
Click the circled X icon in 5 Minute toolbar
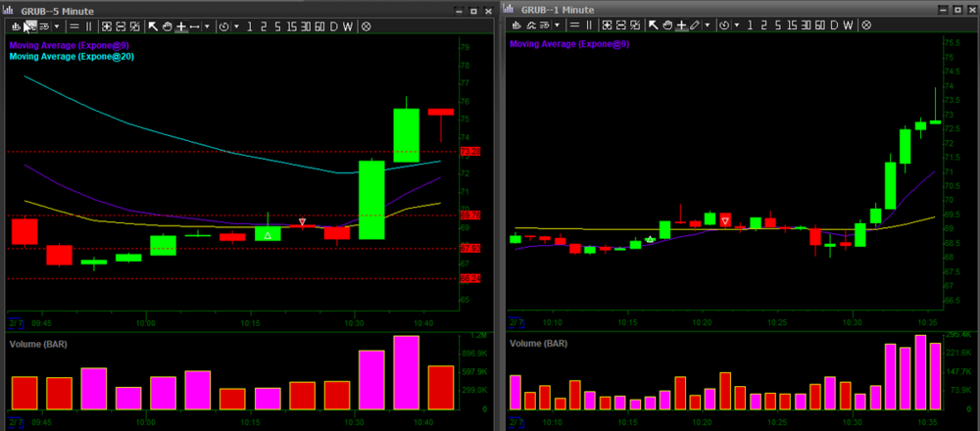tap(366, 26)
